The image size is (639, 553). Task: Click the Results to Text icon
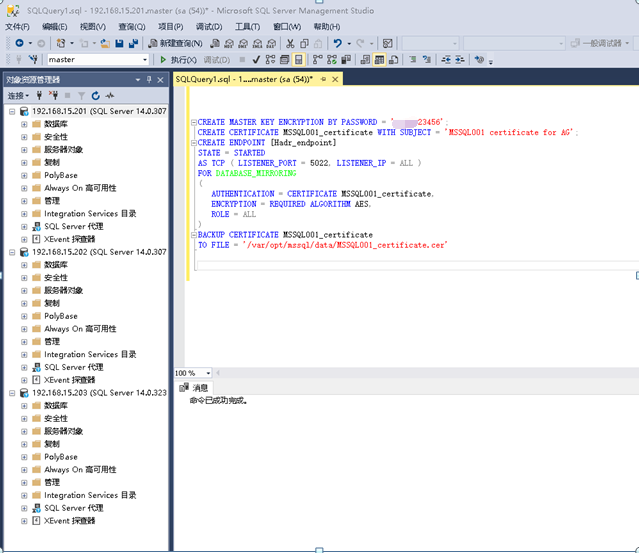click(x=365, y=59)
